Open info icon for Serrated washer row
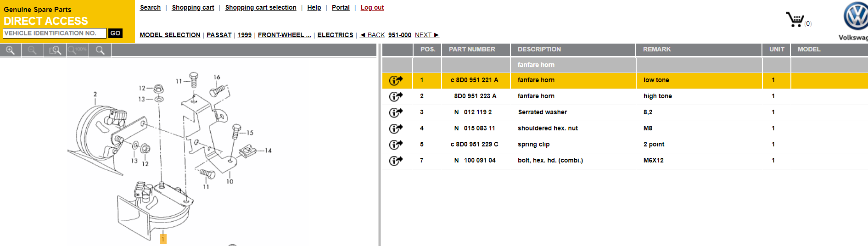 click(x=396, y=112)
